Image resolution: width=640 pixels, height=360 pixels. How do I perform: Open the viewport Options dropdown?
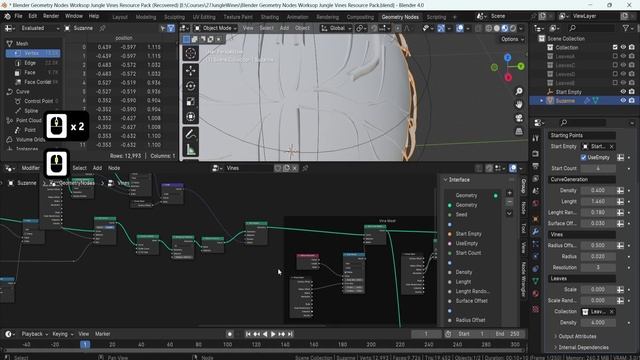click(512, 39)
